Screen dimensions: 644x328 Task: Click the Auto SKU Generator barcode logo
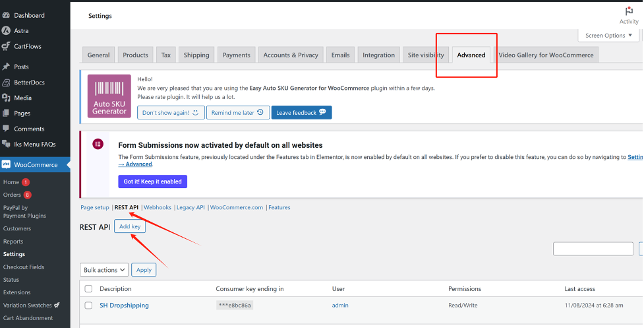(109, 96)
